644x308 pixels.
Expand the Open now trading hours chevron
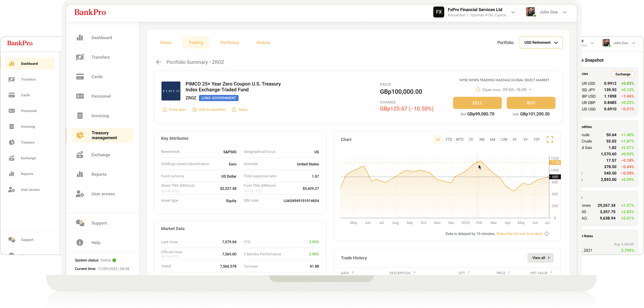coord(530,90)
